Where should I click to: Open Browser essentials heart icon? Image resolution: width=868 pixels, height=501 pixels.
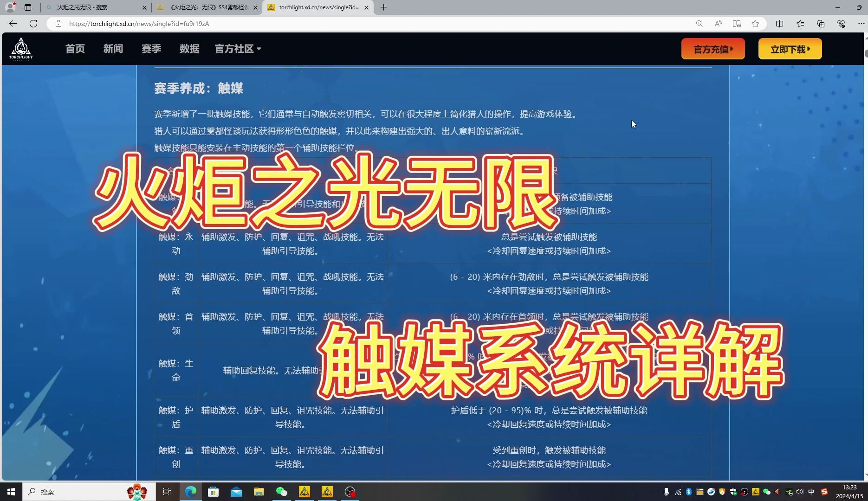[841, 24]
